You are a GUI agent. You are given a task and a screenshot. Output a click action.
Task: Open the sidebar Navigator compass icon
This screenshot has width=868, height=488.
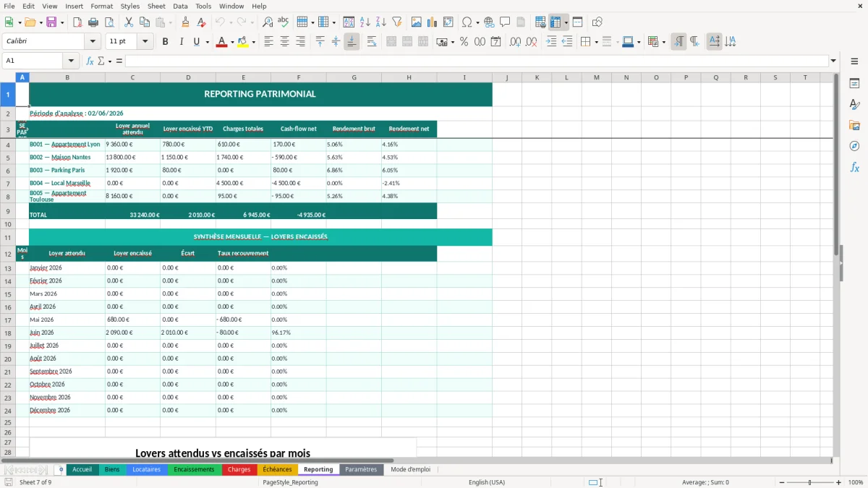(x=854, y=146)
